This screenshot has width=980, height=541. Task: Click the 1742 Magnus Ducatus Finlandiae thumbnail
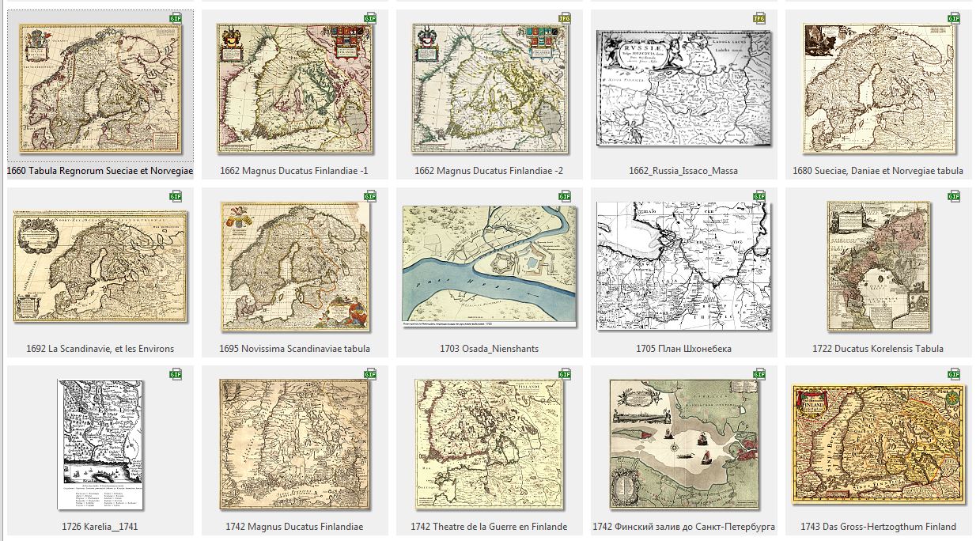[293, 443]
